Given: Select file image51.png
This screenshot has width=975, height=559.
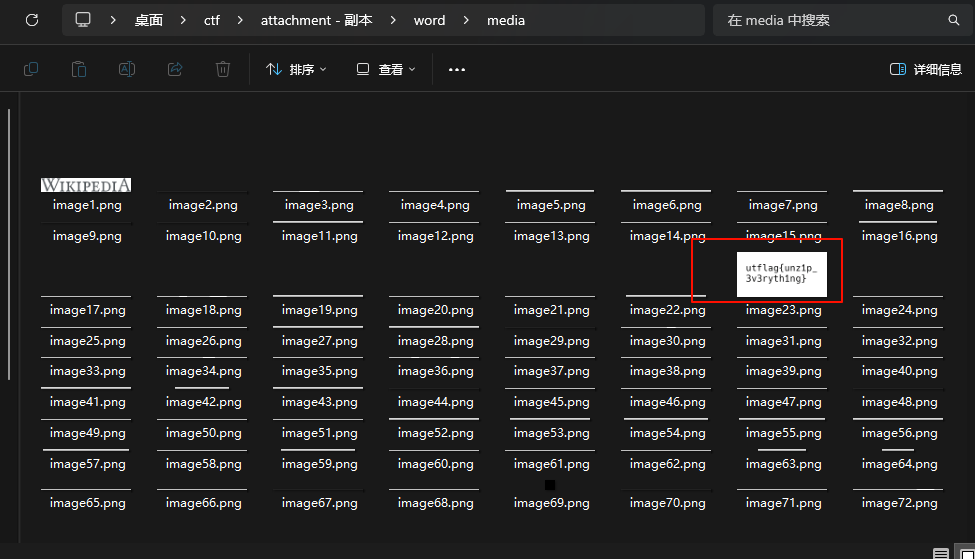Looking at the screenshot, I should pos(319,433).
